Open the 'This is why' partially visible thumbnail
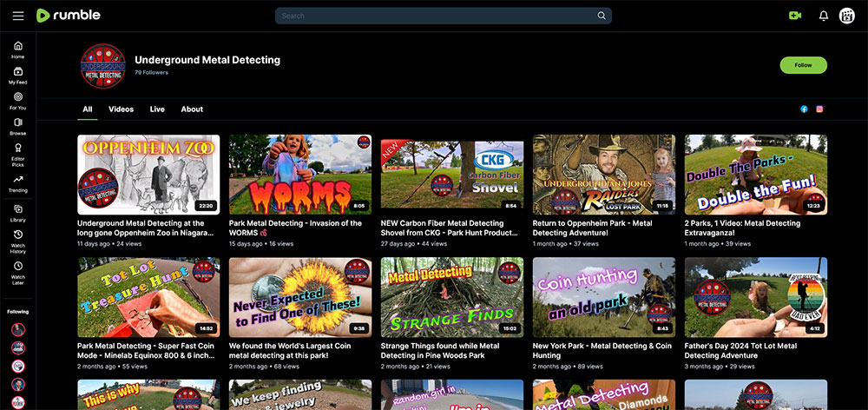Image resolution: width=868 pixels, height=410 pixels. tap(148, 394)
